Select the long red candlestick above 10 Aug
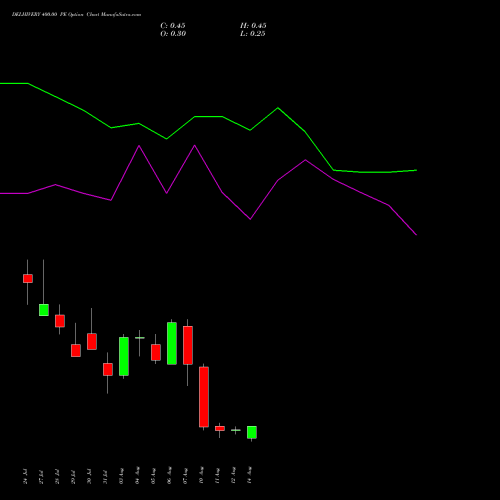Image resolution: width=500 pixels, height=500 pixels. coord(204,397)
